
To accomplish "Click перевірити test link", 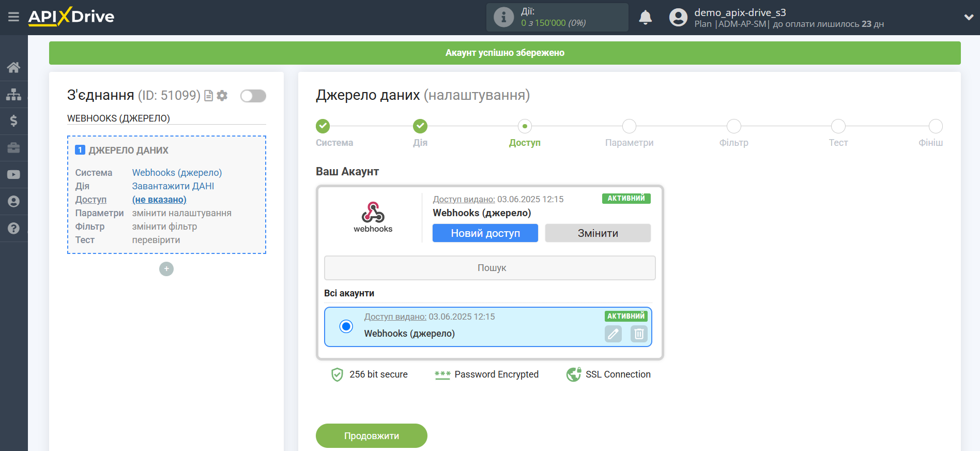I will click(156, 240).
